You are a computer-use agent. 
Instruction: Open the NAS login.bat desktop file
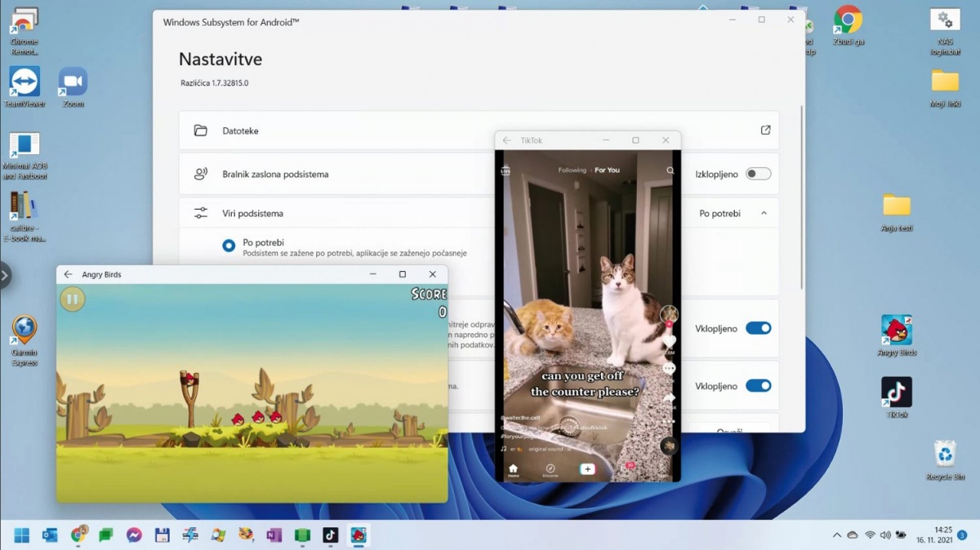point(945,32)
